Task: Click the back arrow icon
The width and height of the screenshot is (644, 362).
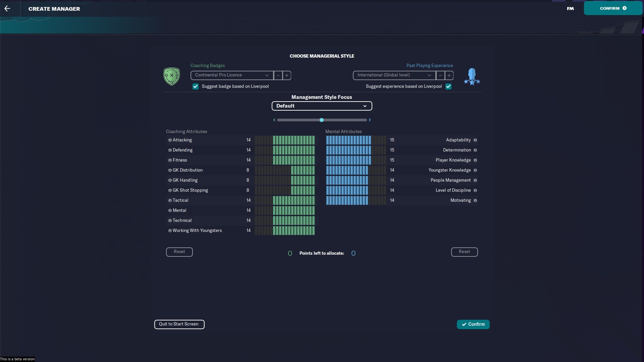Action: (x=7, y=8)
